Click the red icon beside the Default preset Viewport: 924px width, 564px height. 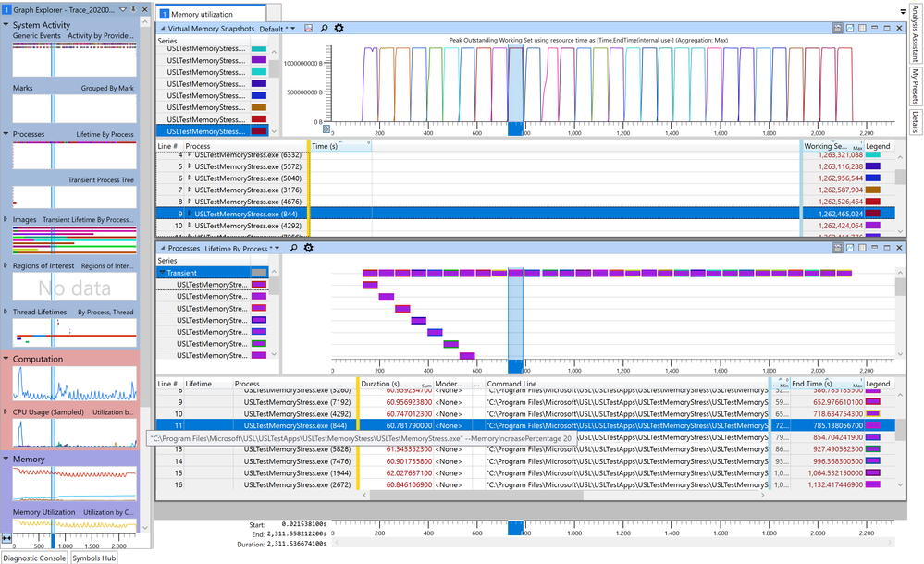click(308, 29)
